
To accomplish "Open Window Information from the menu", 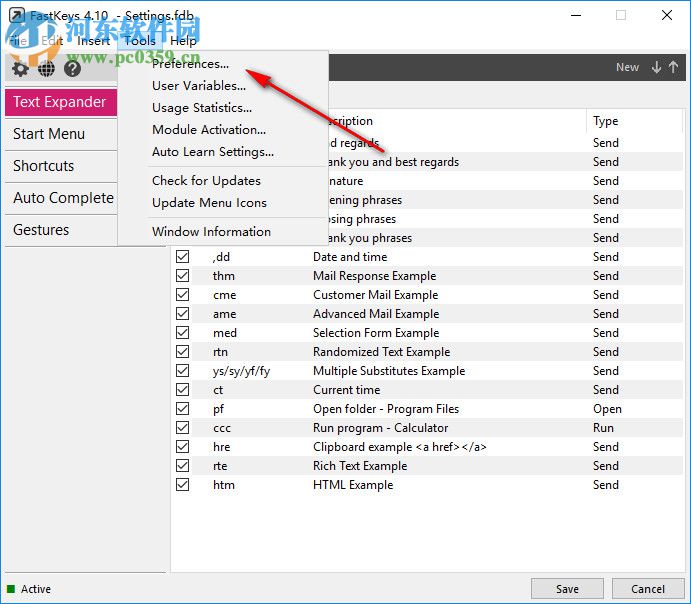I will pos(212,231).
